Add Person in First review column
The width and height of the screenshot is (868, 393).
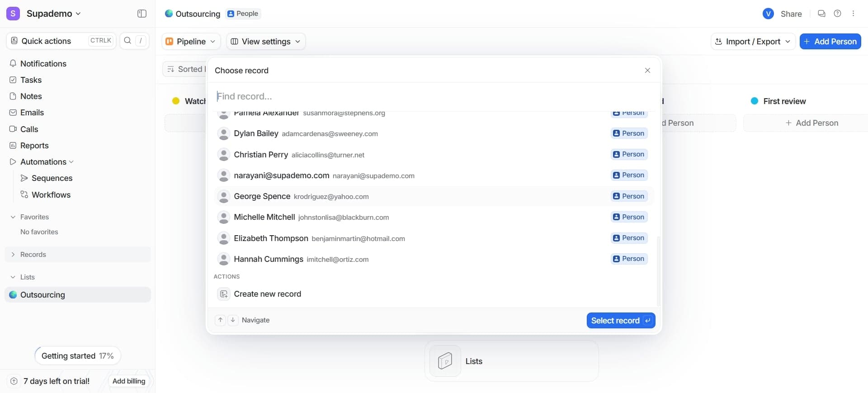coord(812,123)
